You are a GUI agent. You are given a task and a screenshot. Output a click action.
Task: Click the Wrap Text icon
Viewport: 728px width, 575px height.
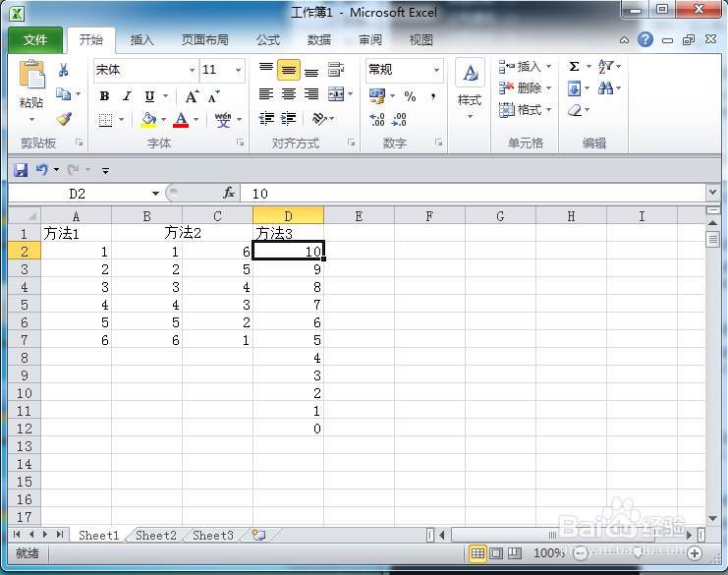(x=336, y=70)
